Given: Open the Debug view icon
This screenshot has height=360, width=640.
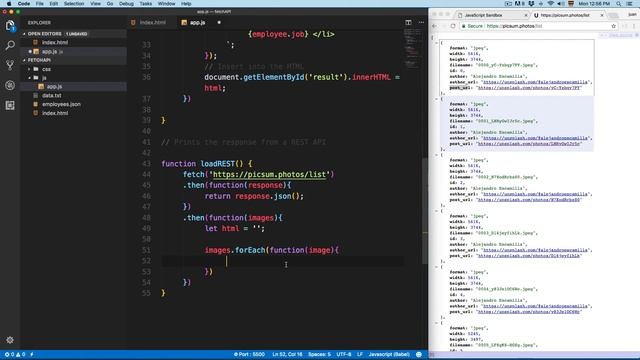Looking at the screenshot, I should [x=10, y=85].
